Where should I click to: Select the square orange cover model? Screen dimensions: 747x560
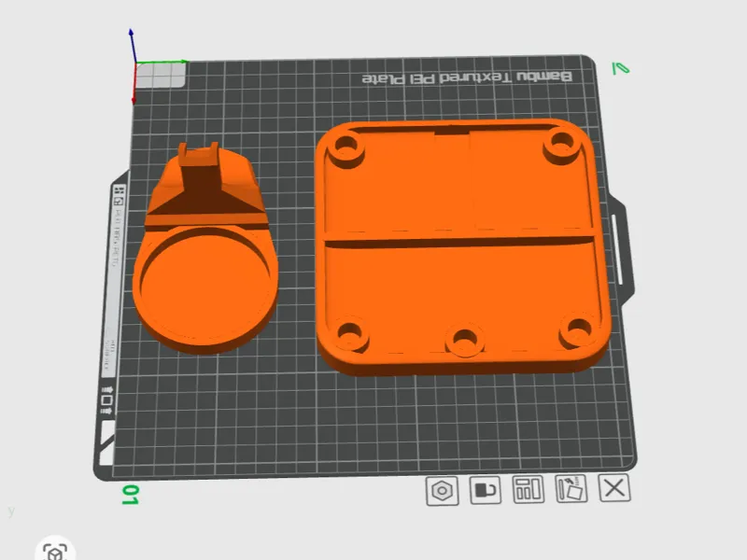tap(461, 246)
